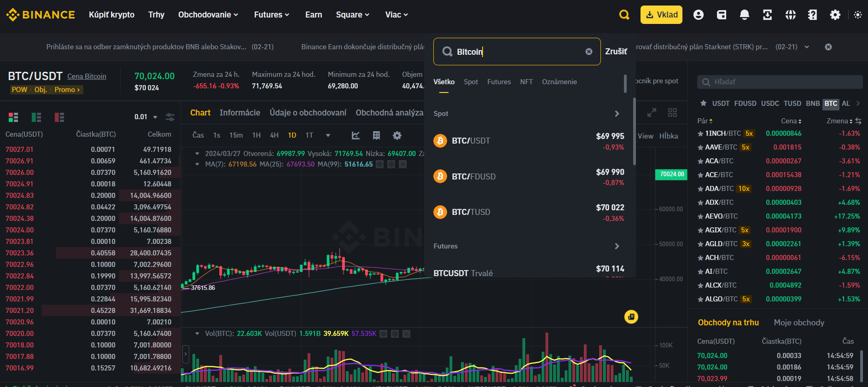Expand chart to fullscreen icon
Screen dimensions: 868x387
[x=652, y=113]
